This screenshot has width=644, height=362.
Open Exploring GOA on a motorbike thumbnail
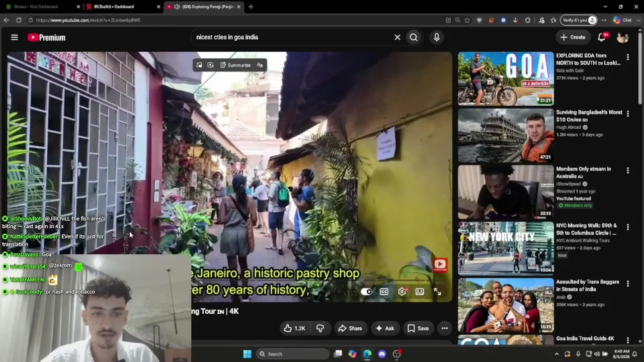point(506,78)
